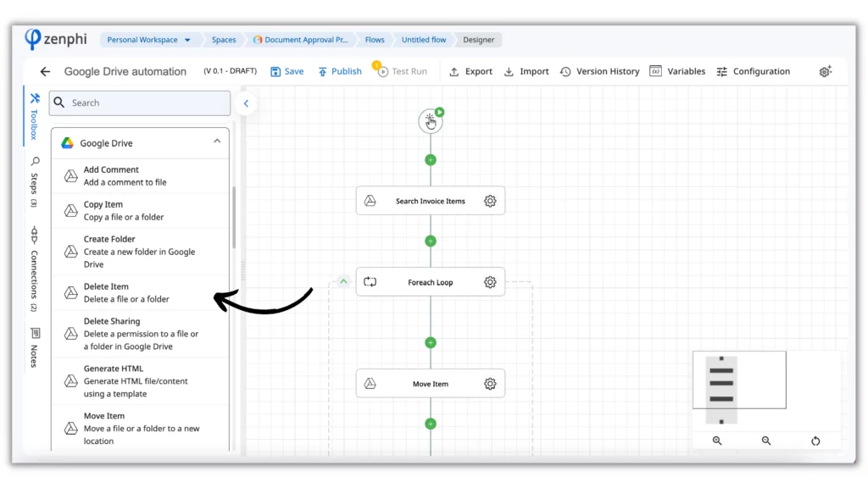This screenshot has height=488, width=868.
Task: Collapse the Foreach Loop container
Action: coord(343,281)
